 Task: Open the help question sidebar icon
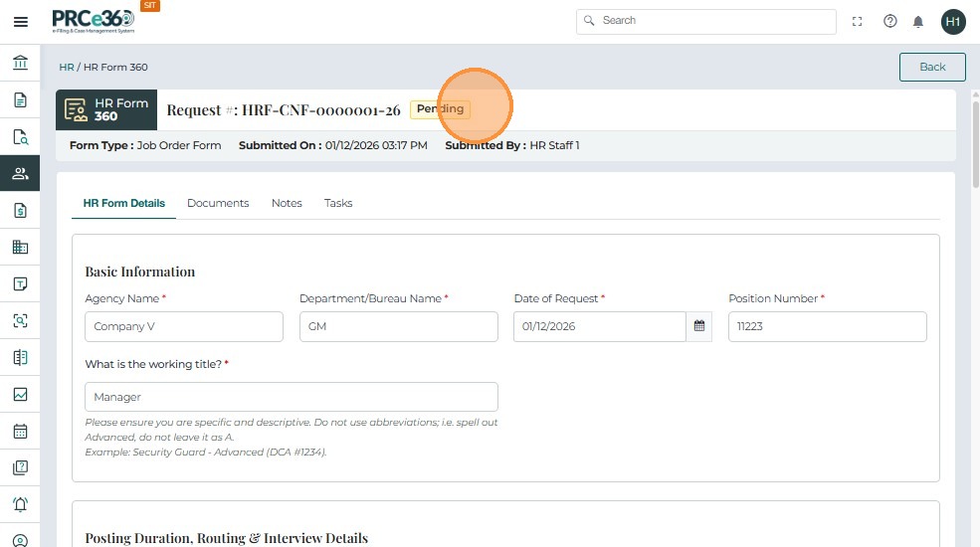[20, 467]
